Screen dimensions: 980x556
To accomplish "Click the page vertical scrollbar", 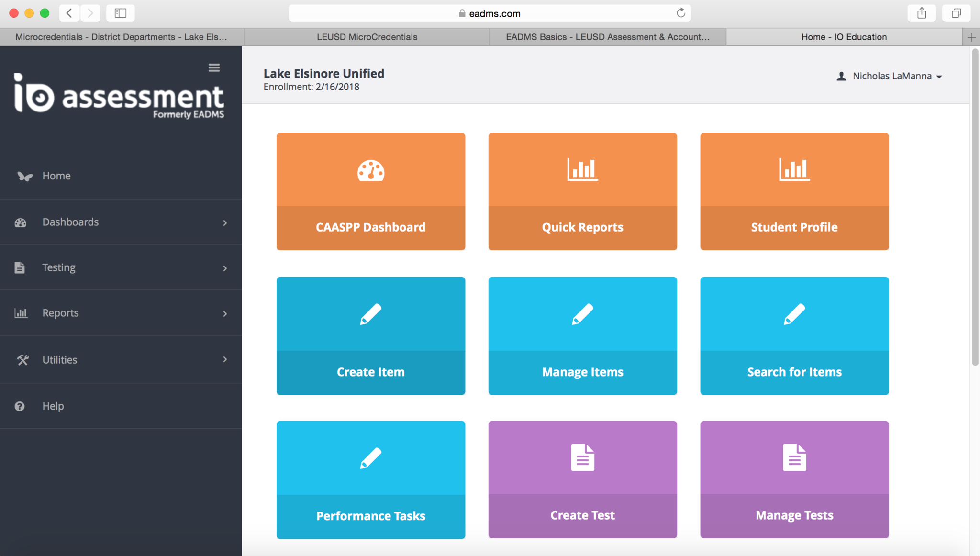I will (x=975, y=206).
